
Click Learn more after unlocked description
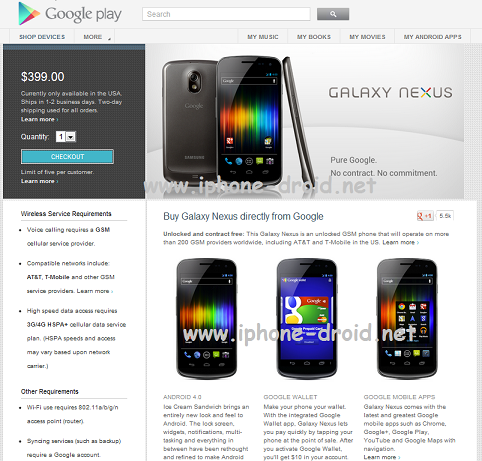coord(400,242)
